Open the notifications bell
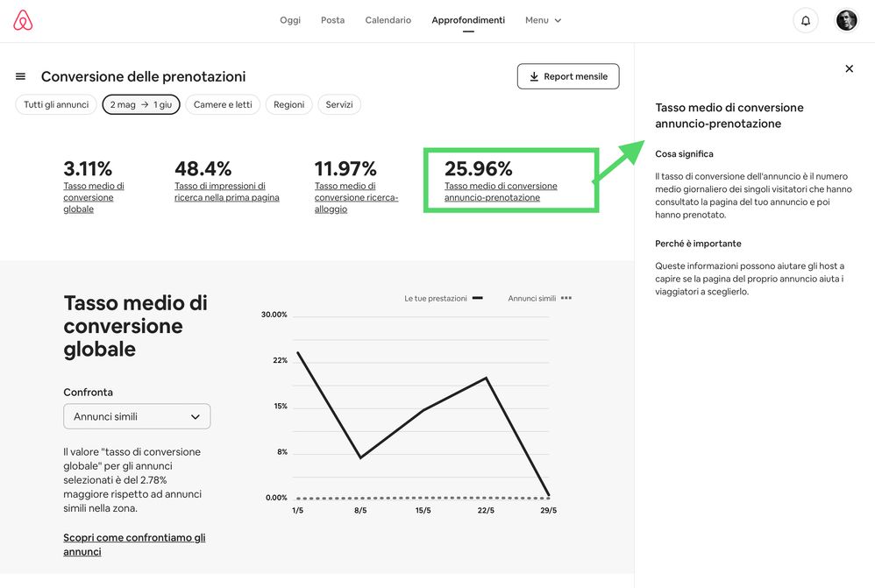This screenshot has width=875, height=588. (805, 21)
